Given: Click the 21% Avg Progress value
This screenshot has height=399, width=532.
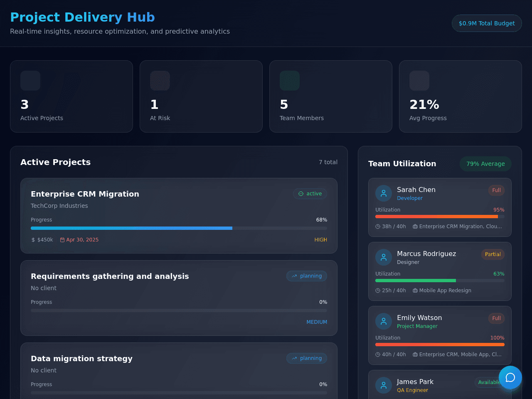Looking at the screenshot, I should pyautogui.click(x=424, y=104).
